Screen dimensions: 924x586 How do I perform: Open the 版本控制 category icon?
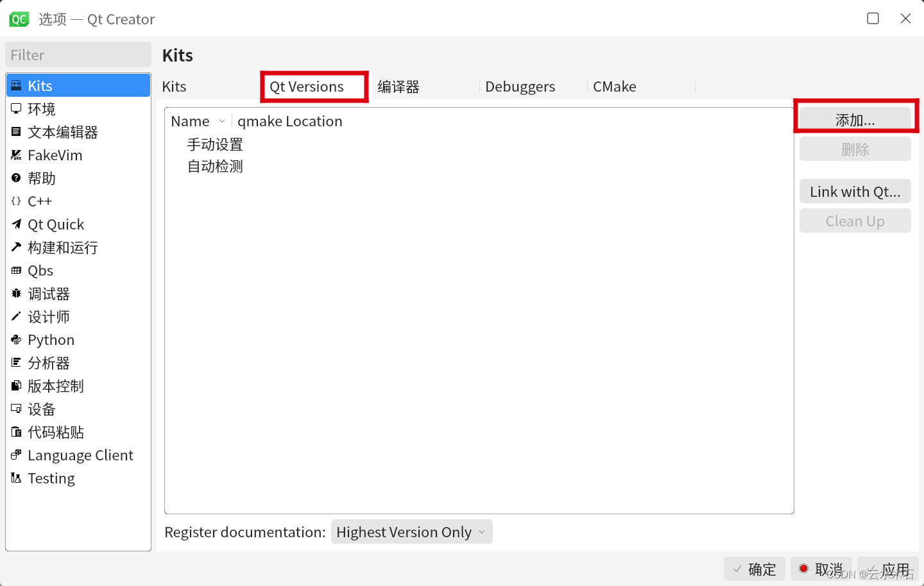click(16, 386)
